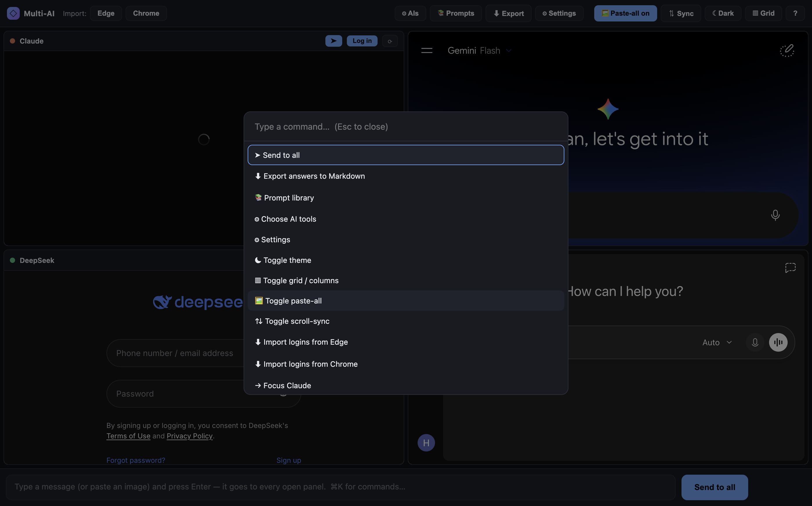Viewport: 812px width, 506px height.
Task: Click the microphone icon in Gemini's input
Action: click(775, 215)
